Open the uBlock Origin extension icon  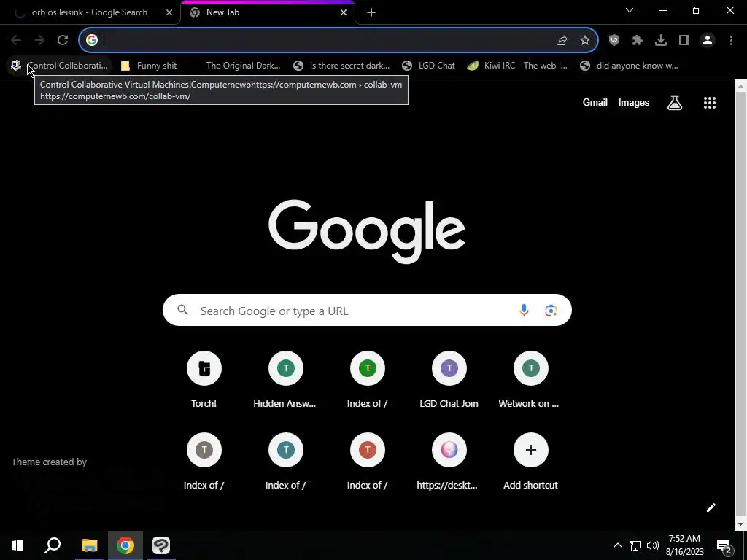tap(614, 41)
